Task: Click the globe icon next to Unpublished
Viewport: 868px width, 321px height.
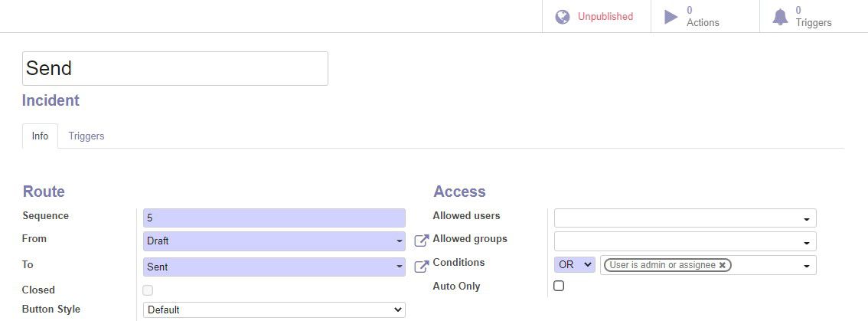Action: pyautogui.click(x=563, y=17)
